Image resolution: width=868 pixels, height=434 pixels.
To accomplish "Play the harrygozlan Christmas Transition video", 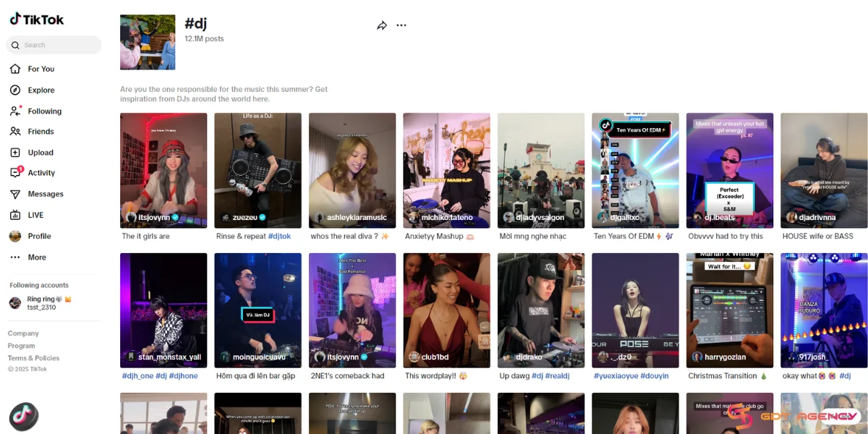I will click(x=729, y=310).
